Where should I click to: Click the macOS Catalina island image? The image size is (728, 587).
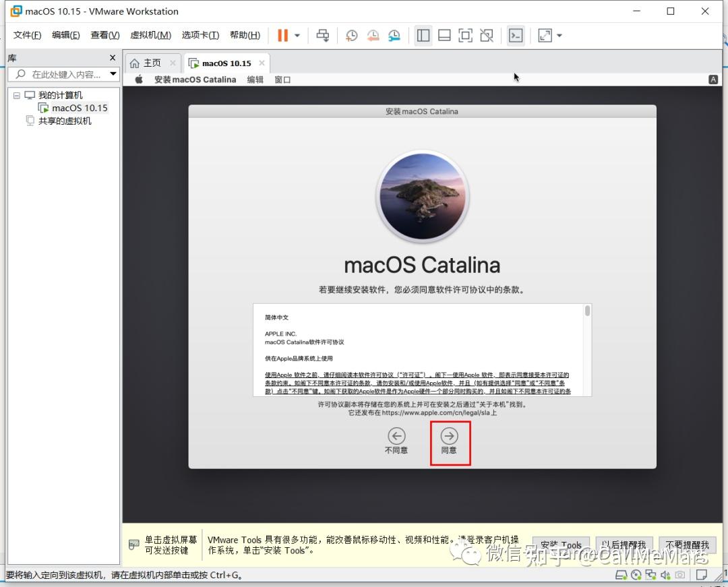[423, 196]
